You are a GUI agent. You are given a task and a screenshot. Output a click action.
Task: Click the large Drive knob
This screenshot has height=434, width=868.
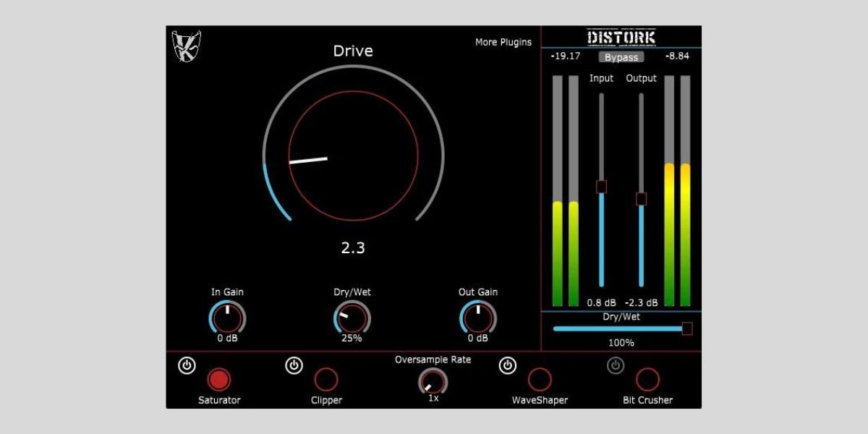coord(353,155)
